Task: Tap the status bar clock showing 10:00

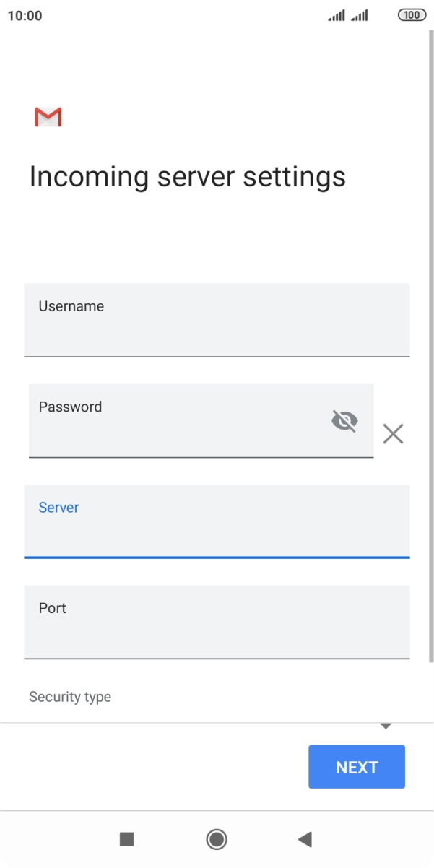Action: (24, 14)
